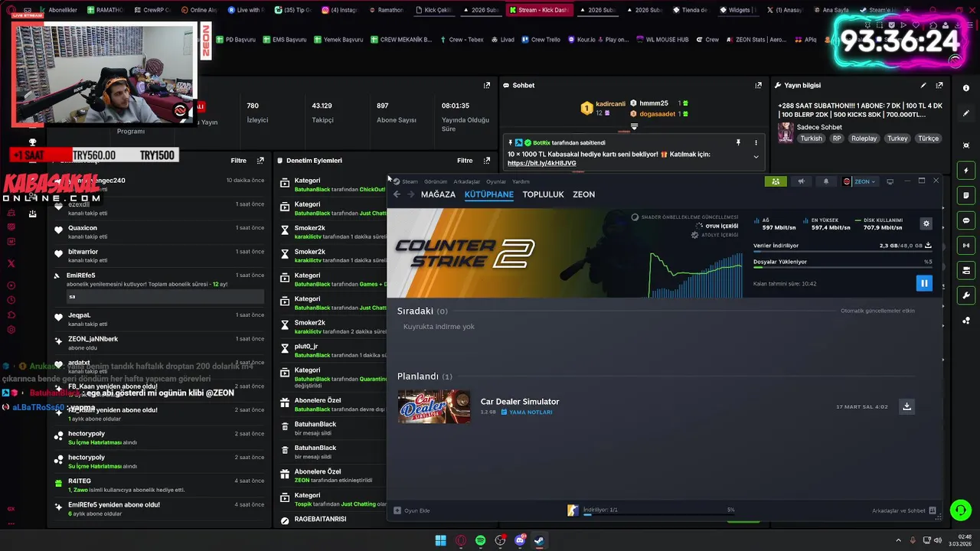The height and width of the screenshot is (551, 980).
Task: Open the Arkadaşlar menu in Steam
Action: coord(466,181)
